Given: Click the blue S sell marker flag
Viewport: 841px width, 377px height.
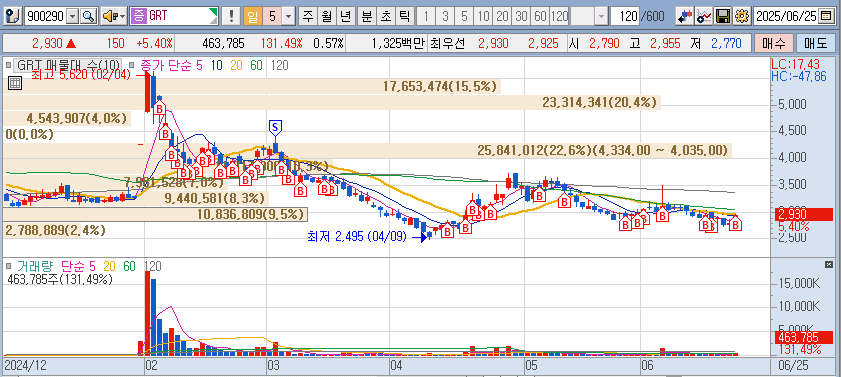Looking at the screenshot, I should tap(275, 128).
